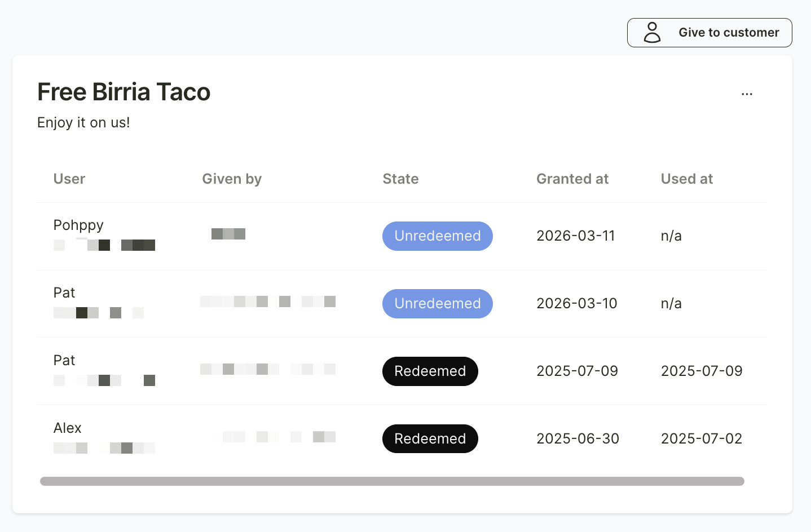This screenshot has width=811, height=532.
Task: Select user Pat granted 2025-07-09
Action: 64,360
